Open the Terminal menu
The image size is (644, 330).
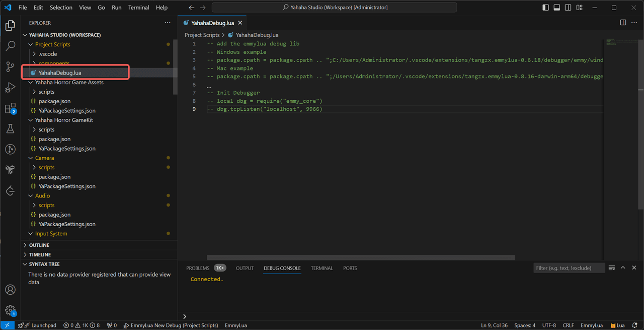138,8
